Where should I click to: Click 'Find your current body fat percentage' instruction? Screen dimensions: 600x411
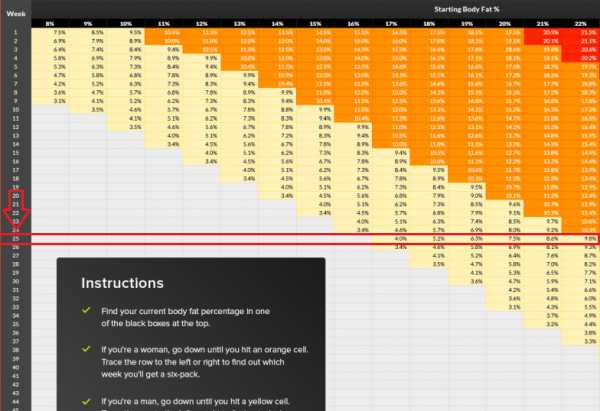[x=186, y=317]
